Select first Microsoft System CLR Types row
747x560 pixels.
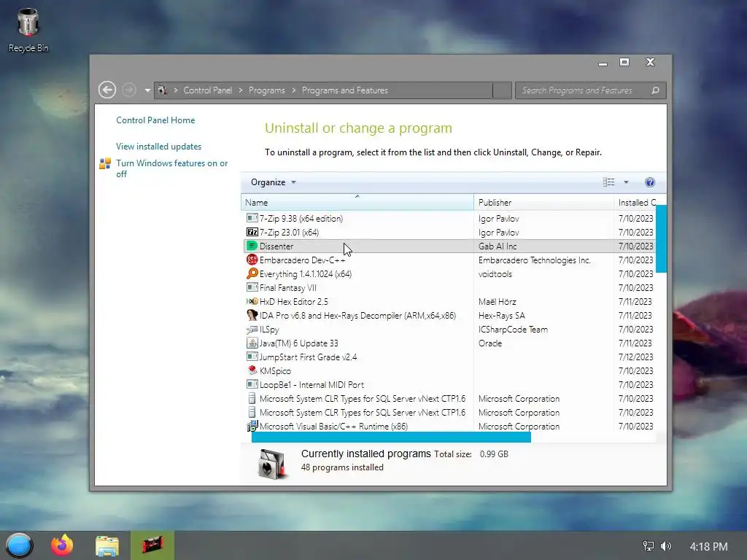448,398
